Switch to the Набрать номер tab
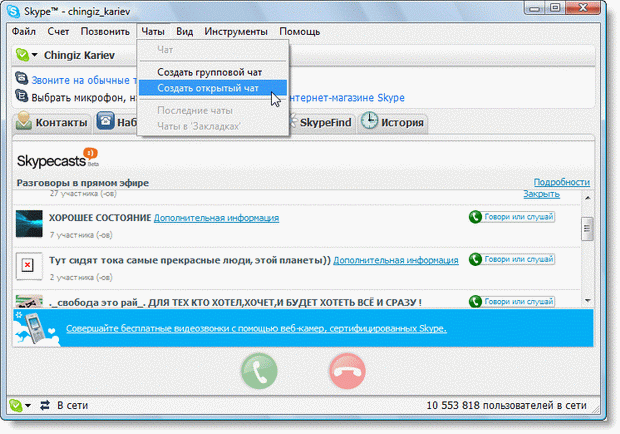This screenshot has width=620, height=434. pyautogui.click(x=115, y=122)
